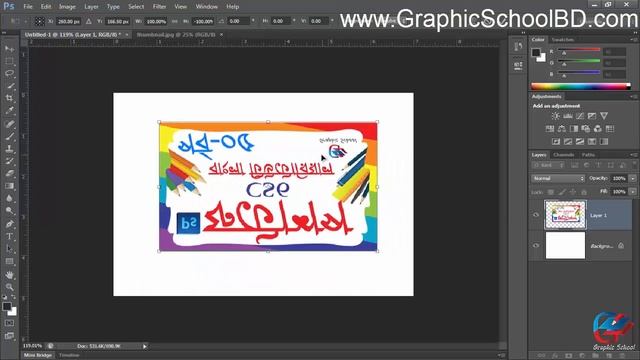Add a Color Balance adjustment

[x=562, y=129]
